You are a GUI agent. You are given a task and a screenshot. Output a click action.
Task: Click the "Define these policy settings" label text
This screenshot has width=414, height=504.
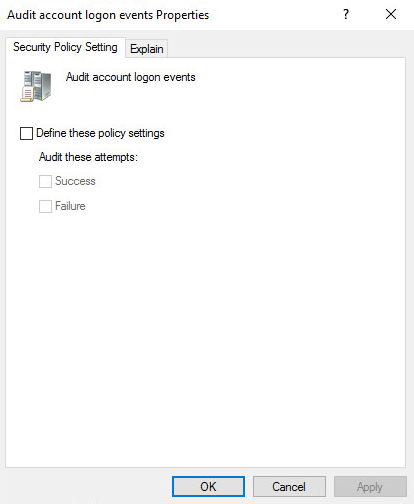100,133
